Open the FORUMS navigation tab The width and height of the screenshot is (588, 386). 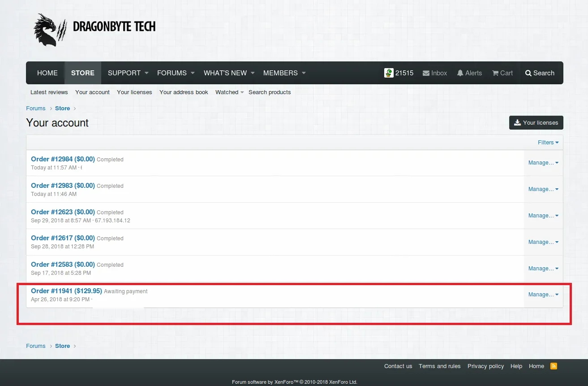click(172, 73)
